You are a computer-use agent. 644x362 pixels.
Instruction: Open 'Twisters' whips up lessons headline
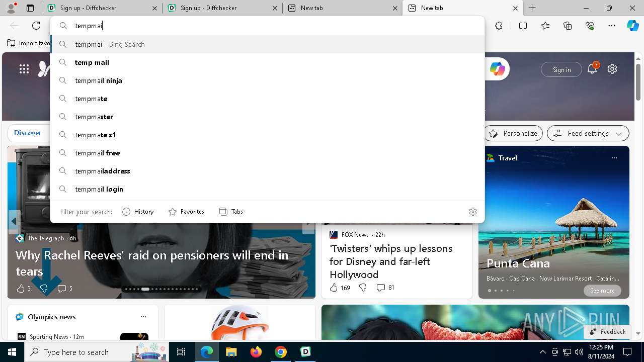[391, 261]
